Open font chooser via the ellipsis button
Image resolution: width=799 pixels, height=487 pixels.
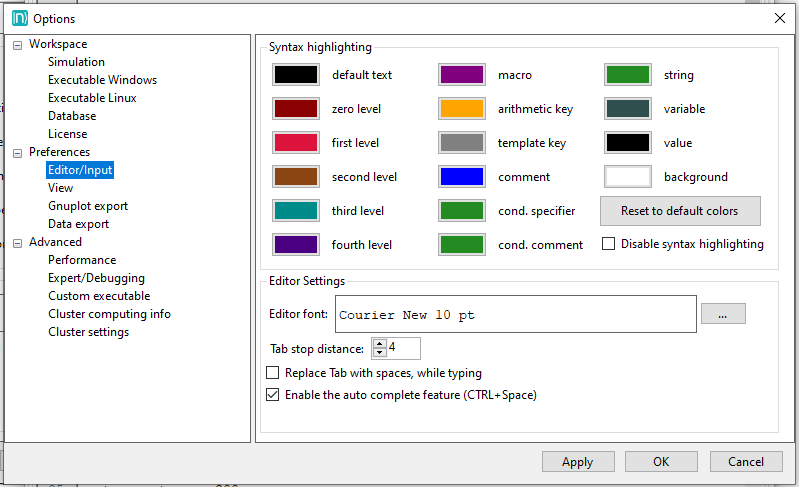[723, 314]
